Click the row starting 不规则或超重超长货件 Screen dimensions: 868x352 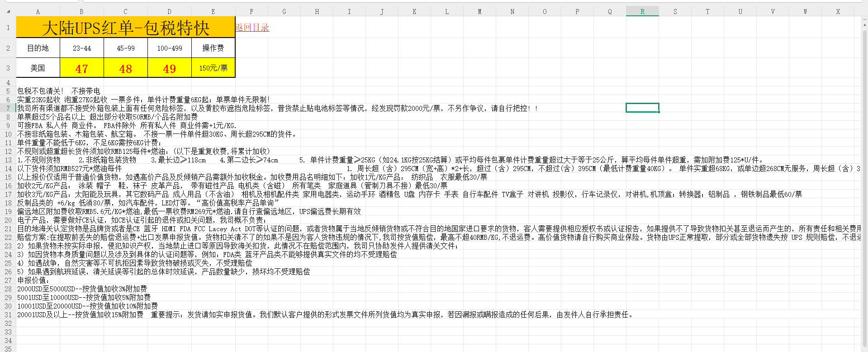(144, 151)
